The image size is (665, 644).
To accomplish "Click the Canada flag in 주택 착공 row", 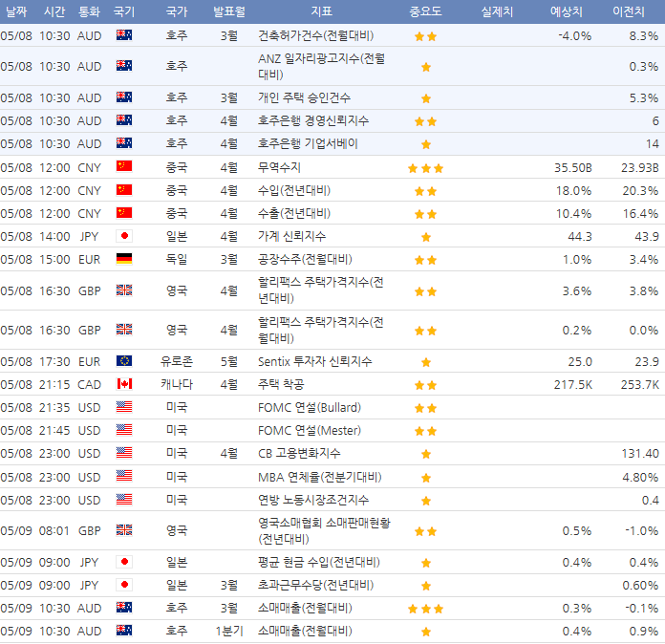I will tap(124, 384).
